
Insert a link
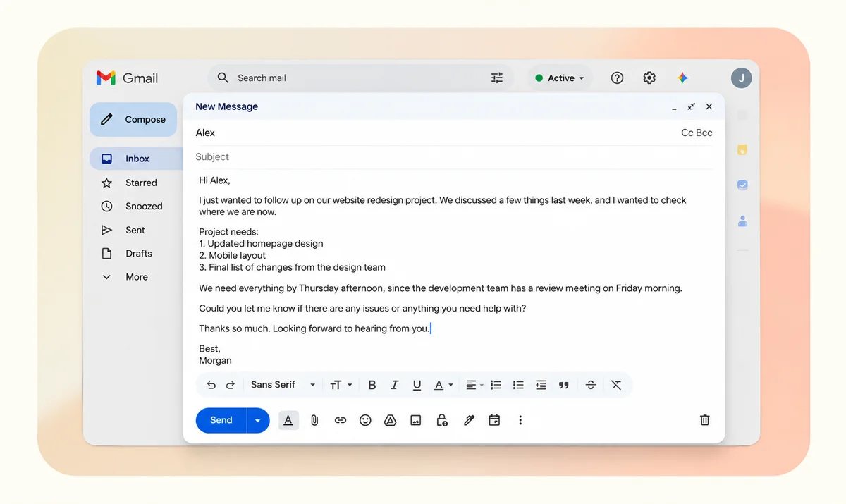click(341, 420)
